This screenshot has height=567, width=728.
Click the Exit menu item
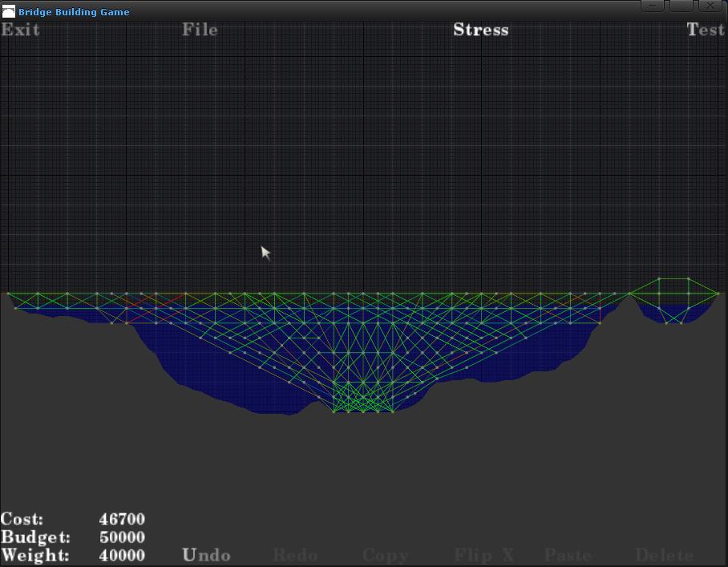point(20,30)
